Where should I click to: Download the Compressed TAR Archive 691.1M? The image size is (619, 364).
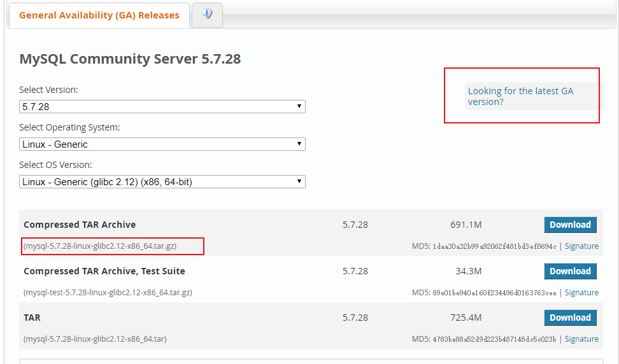click(x=570, y=225)
